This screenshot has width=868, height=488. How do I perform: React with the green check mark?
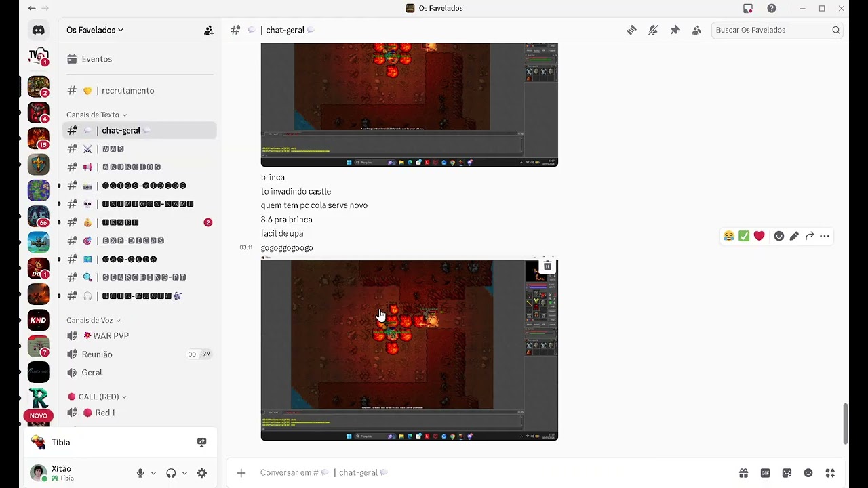[x=744, y=236]
